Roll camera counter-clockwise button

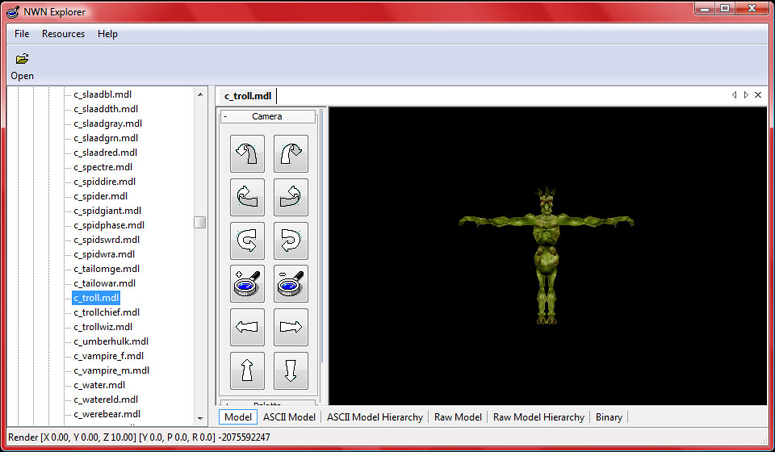(247, 240)
